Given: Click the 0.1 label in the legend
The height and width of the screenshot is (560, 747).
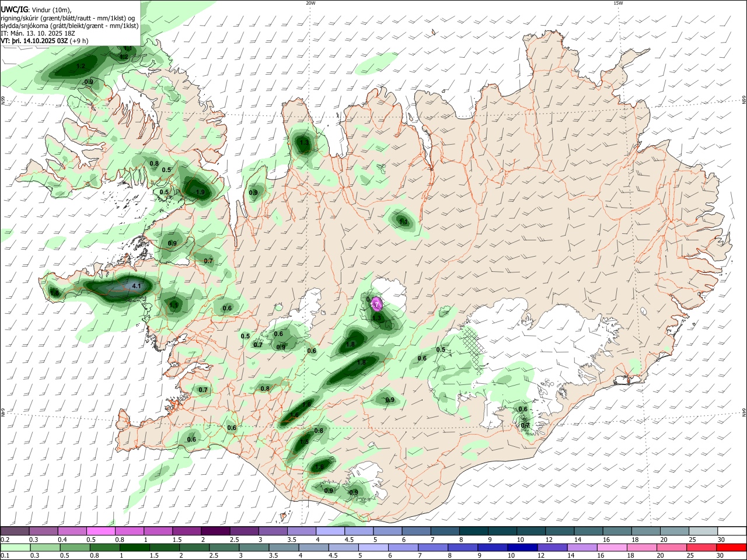Looking at the screenshot, I should (4, 556).
